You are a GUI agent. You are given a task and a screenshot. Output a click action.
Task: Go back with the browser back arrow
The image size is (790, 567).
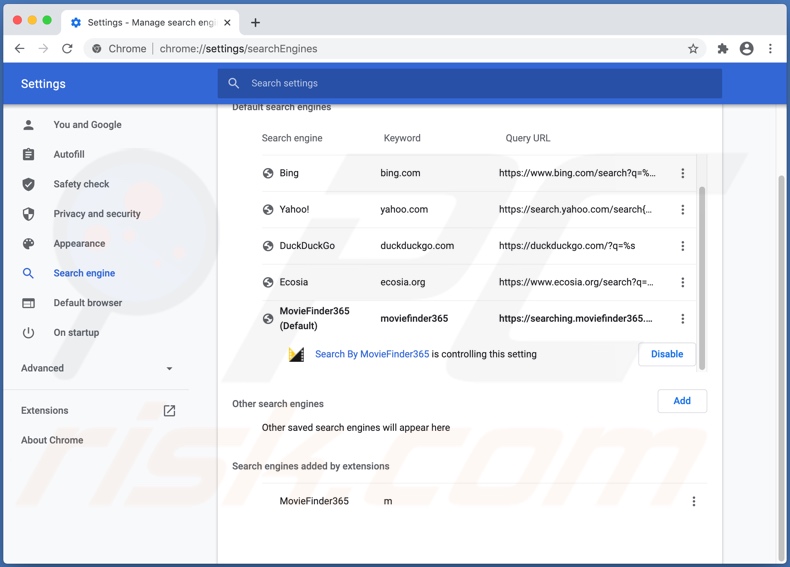coord(20,49)
